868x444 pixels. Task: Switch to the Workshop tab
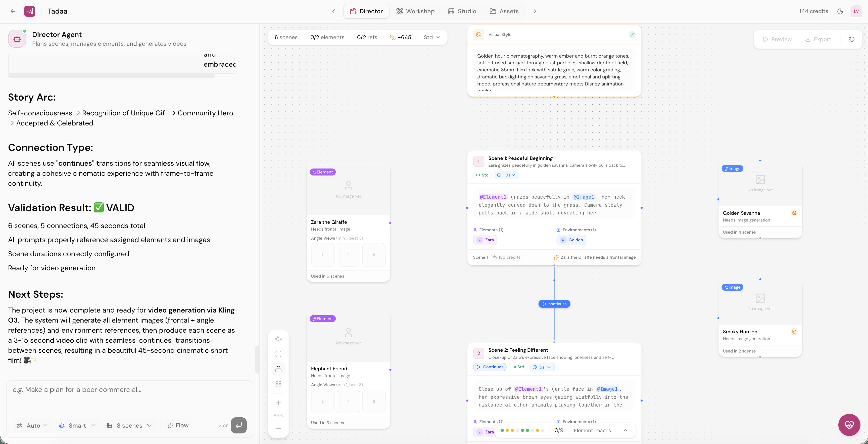(x=415, y=11)
